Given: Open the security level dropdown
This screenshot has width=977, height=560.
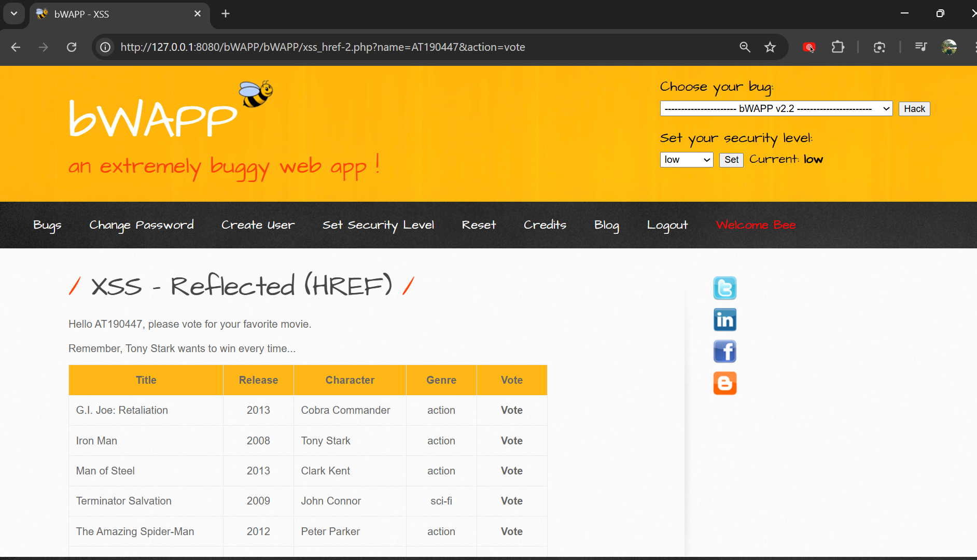Looking at the screenshot, I should [686, 160].
